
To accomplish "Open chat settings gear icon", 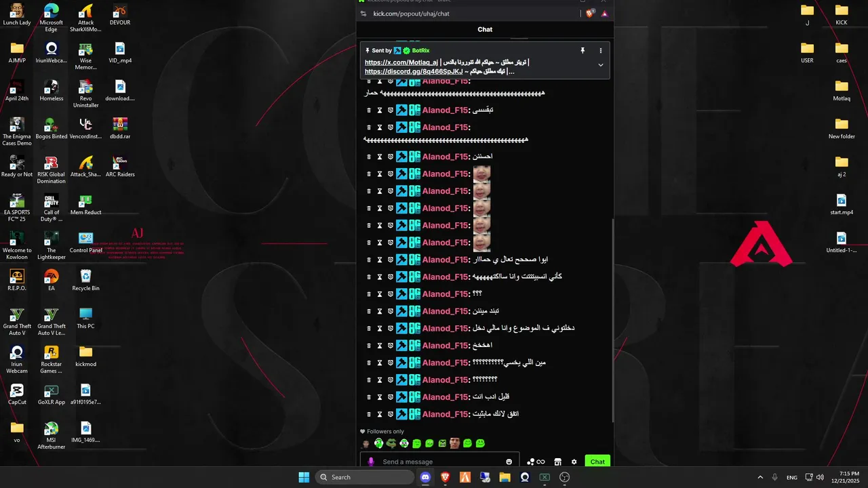I will [574, 462].
